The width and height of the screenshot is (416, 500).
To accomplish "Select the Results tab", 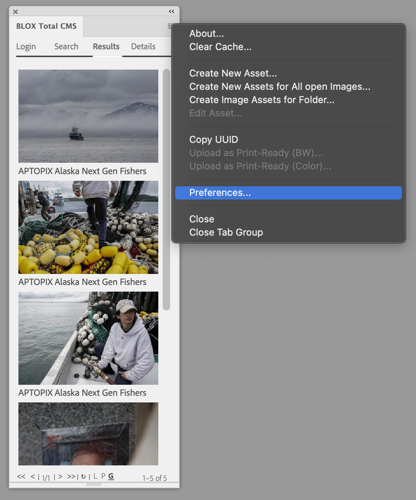I will [x=106, y=46].
